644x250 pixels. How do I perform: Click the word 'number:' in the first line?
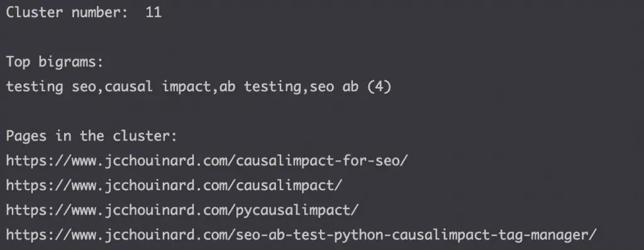click(x=100, y=12)
